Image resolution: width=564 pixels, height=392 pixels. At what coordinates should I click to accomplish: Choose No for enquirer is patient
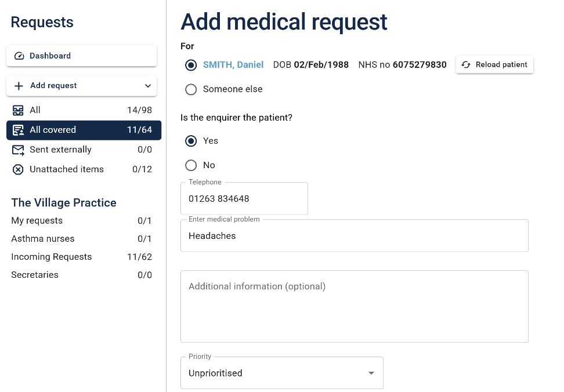191,165
